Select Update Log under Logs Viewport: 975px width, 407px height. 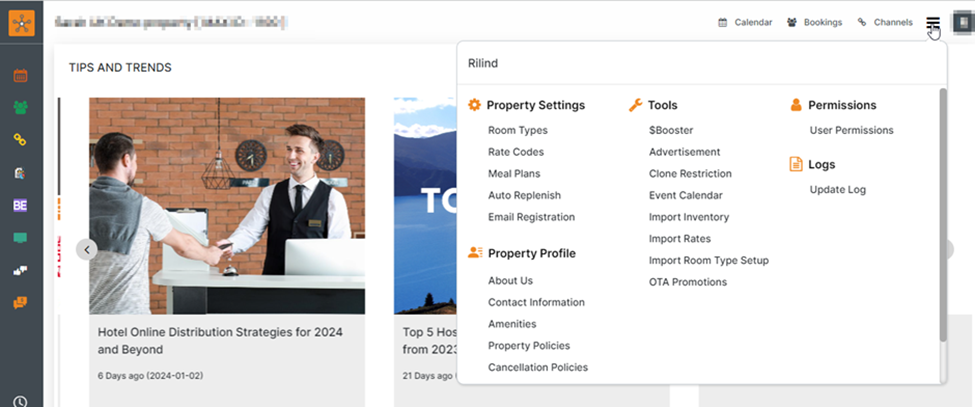pyautogui.click(x=837, y=189)
